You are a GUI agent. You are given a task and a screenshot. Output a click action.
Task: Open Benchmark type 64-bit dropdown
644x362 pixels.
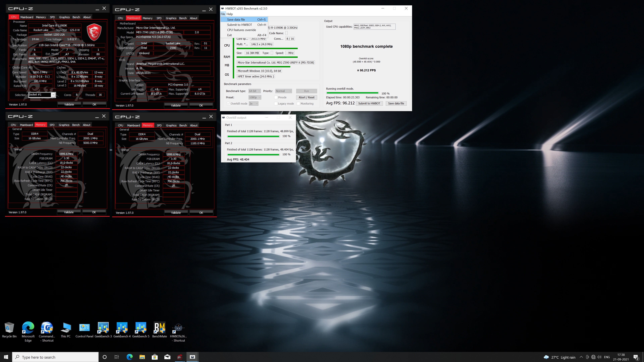pyautogui.click(x=255, y=91)
